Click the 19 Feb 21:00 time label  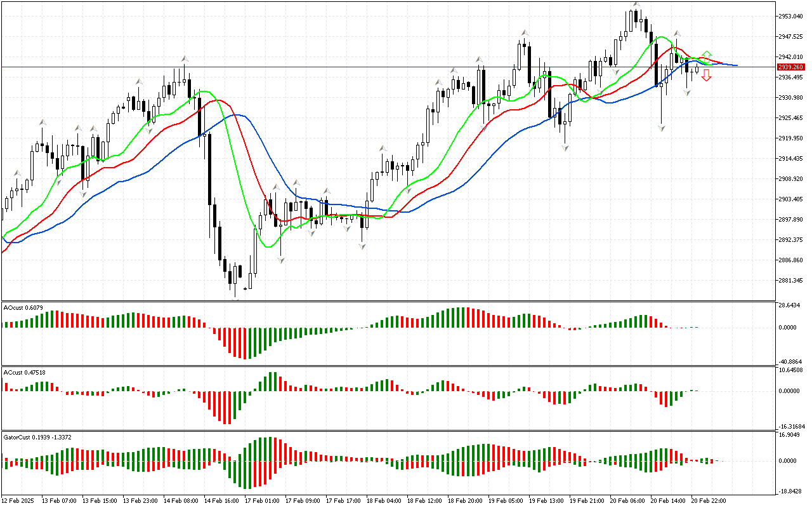pyautogui.click(x=587, y=501)
